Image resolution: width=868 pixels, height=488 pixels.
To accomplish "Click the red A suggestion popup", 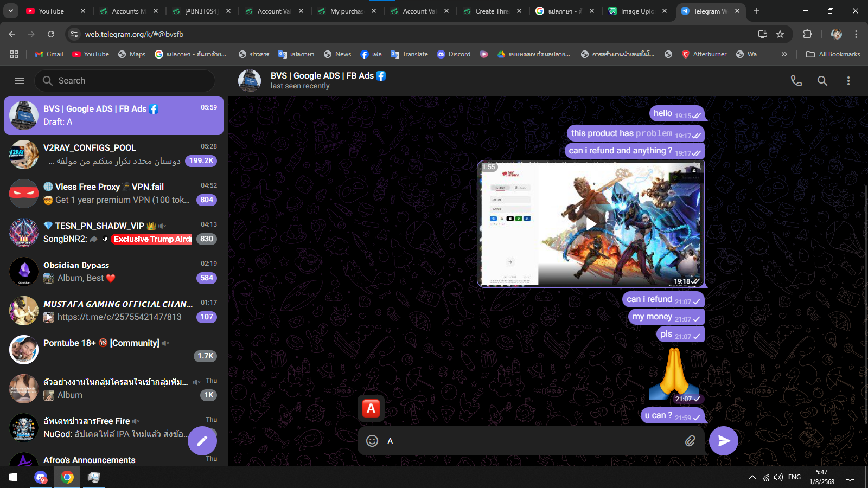I will point(371,408).
